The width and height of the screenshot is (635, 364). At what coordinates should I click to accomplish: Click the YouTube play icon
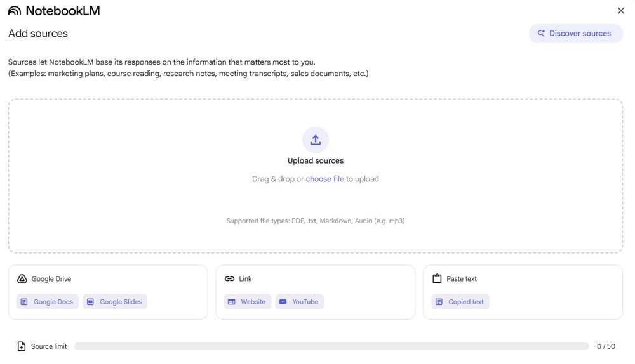pyautogui.click(x=283, y=302)
